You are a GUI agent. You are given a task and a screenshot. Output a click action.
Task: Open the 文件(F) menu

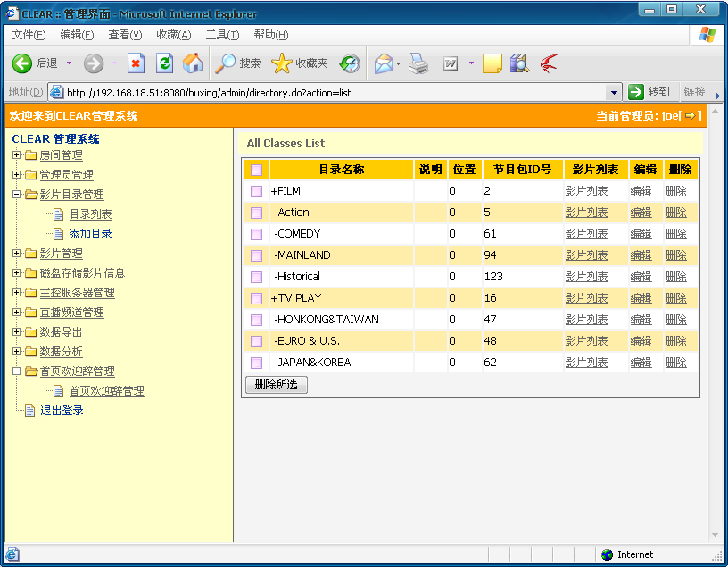29,35
